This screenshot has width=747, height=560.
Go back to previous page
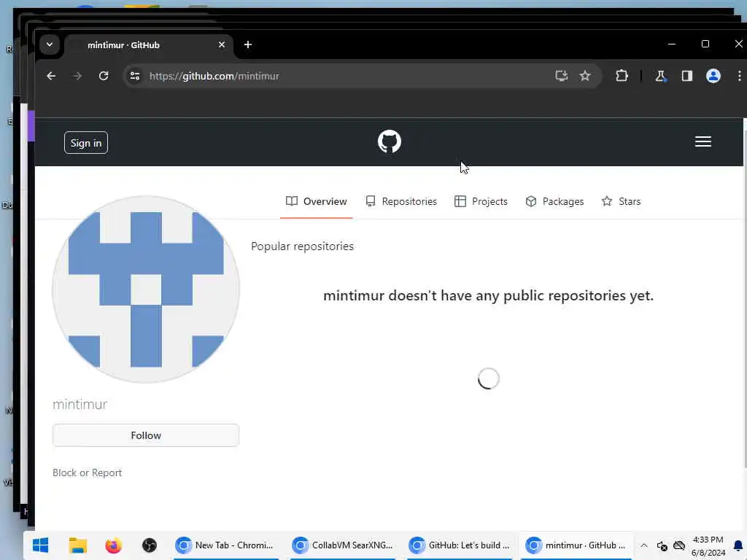coord(51,76)
